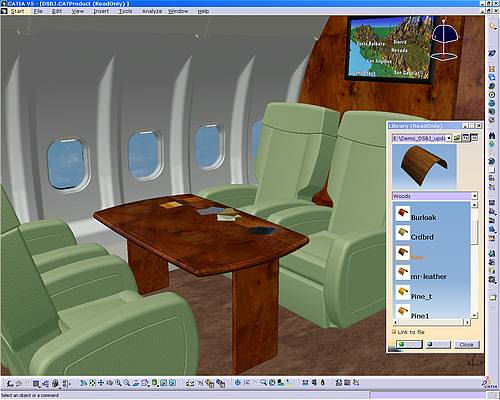The height and width of the screenshot is (400, 500).
Task: Click the speech-bubble icon in bottom toolbar
Action: click(19, 384)
